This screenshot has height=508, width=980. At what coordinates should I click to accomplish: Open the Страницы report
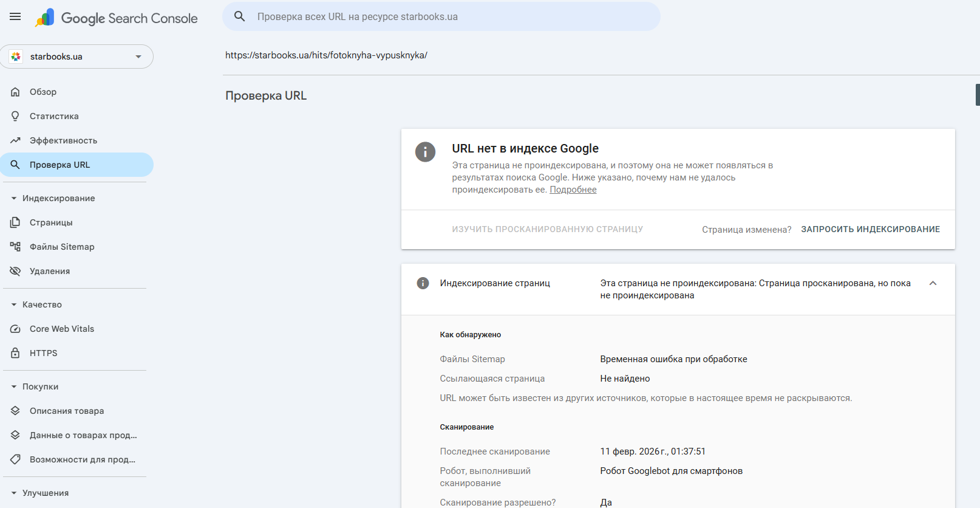(77, 222)
